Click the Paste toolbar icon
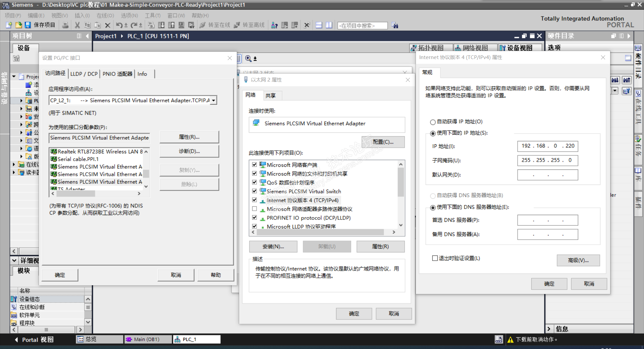This screenshot has height=349, width=644. pos(98,25)
